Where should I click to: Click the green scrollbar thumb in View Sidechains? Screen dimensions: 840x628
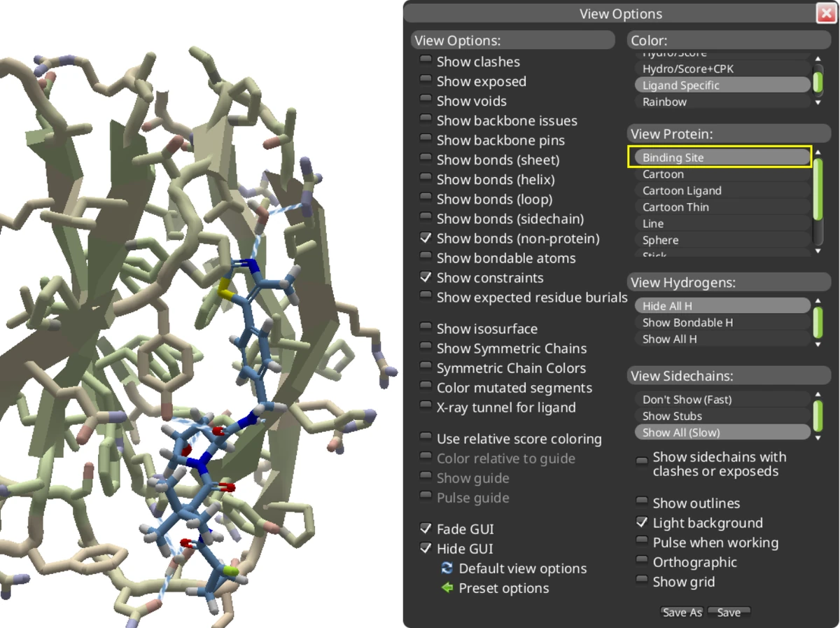(818, 414)
